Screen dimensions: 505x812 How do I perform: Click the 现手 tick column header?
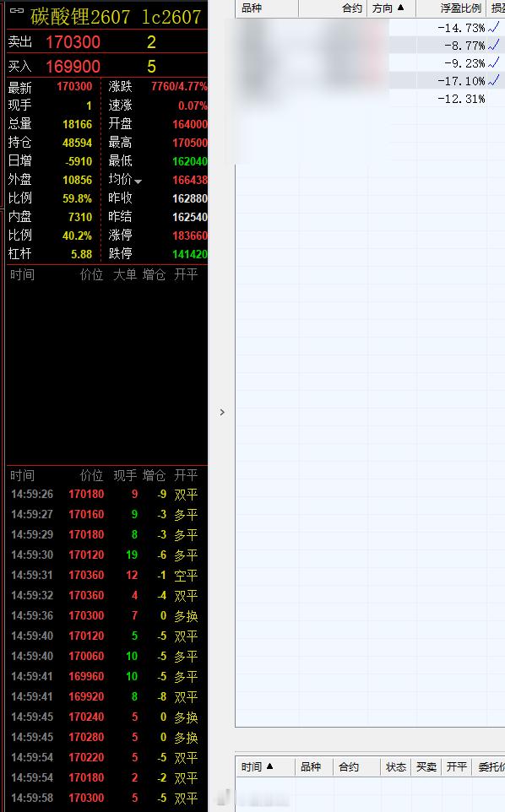125,475
